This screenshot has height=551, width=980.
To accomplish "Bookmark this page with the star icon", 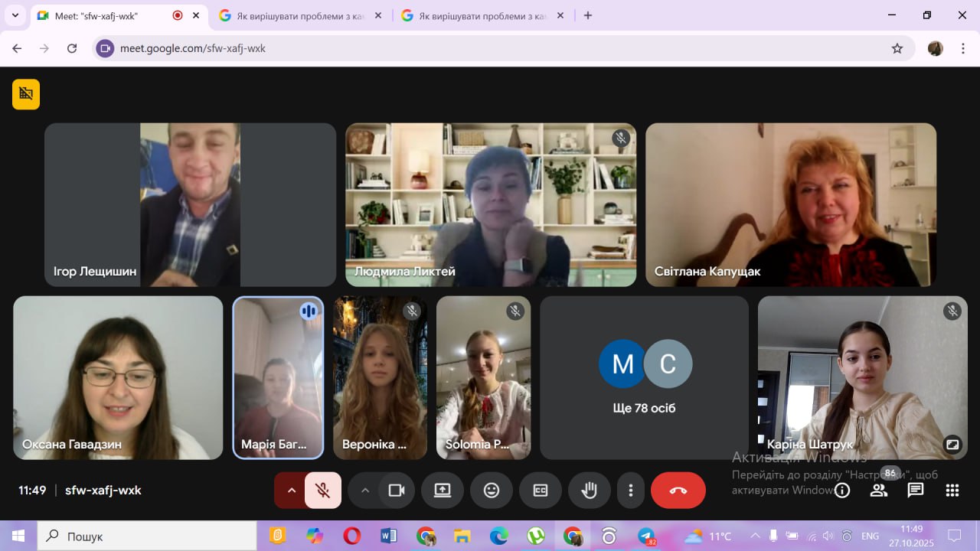I will (x=897, y=48).
